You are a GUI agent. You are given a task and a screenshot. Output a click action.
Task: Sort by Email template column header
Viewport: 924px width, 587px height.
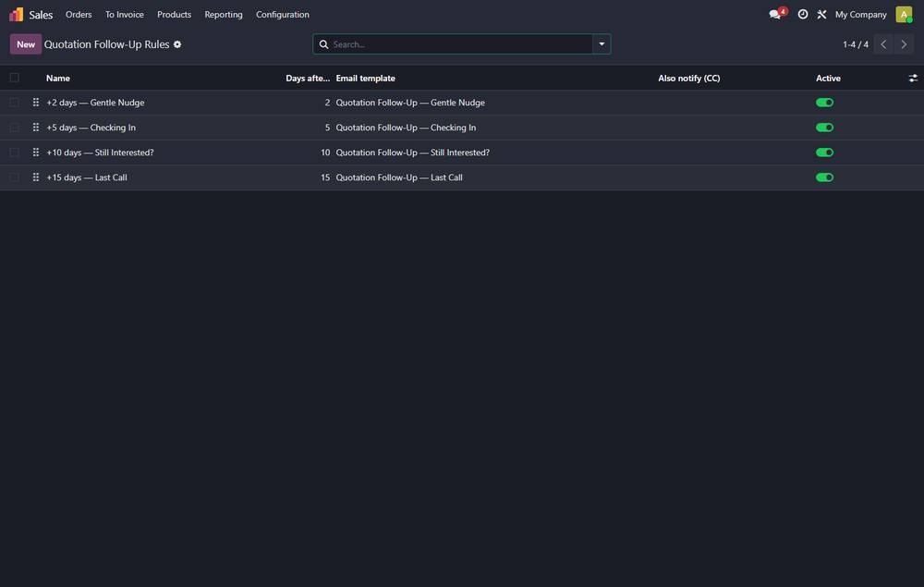[365, 78]
